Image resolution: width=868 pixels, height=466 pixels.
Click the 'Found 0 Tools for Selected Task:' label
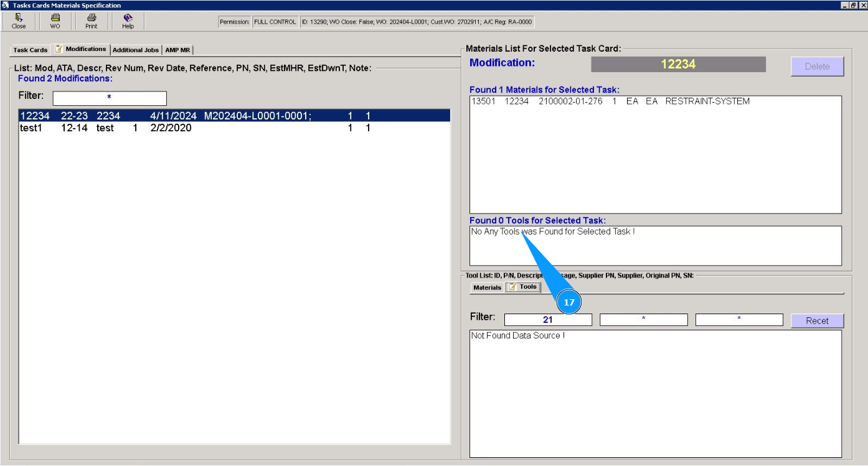click(537, 220)
